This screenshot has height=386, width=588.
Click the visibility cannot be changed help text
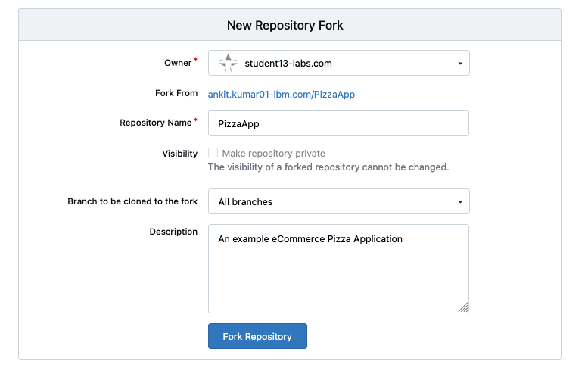tap(328, 167)
